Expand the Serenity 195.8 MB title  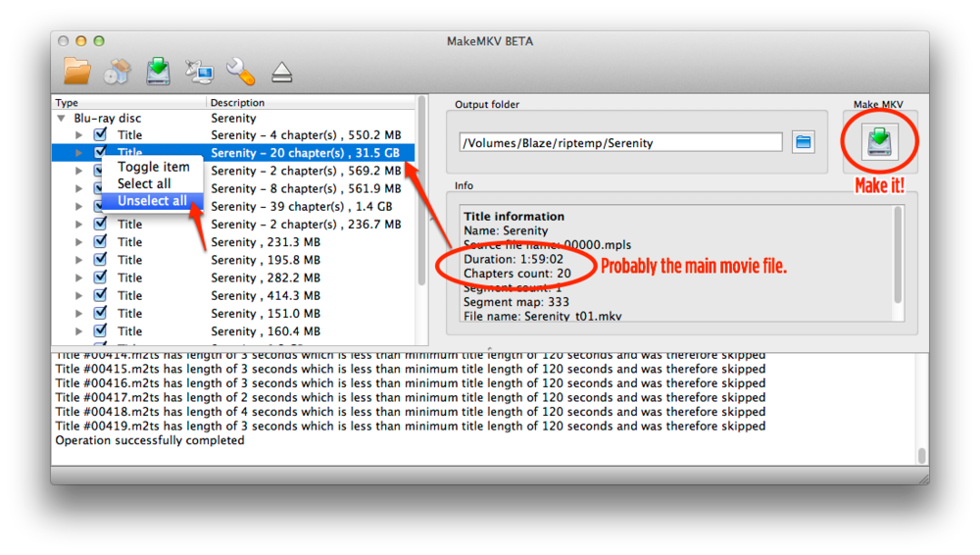coord(78,260)
